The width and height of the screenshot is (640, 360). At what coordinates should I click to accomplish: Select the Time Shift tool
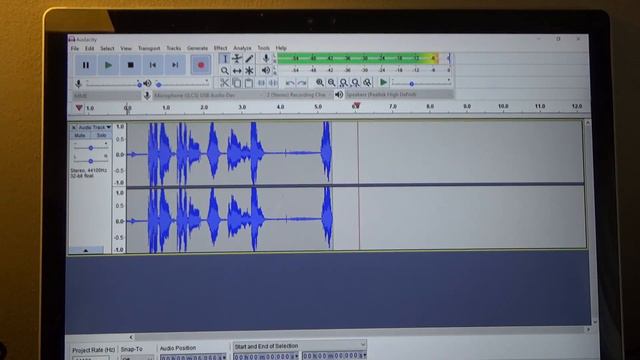pyautogui.click(x=237, y=71)
